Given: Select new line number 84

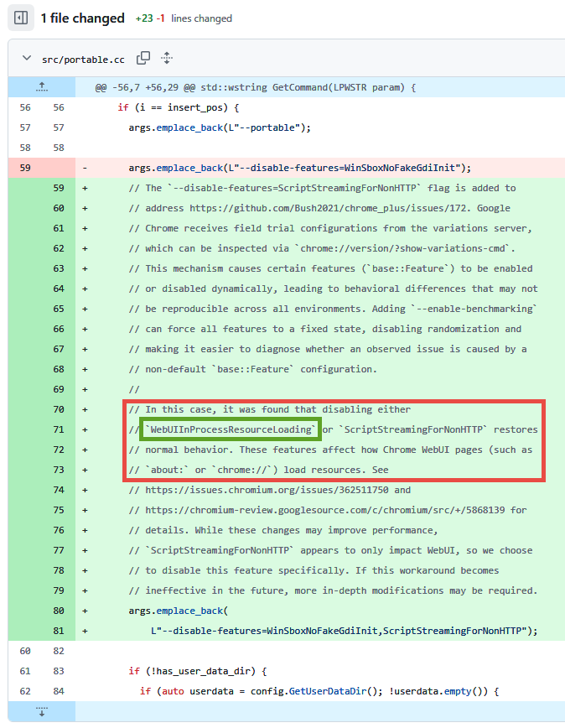Looking at the screenshot, I should pyautogui.click(x=58, y=691).
